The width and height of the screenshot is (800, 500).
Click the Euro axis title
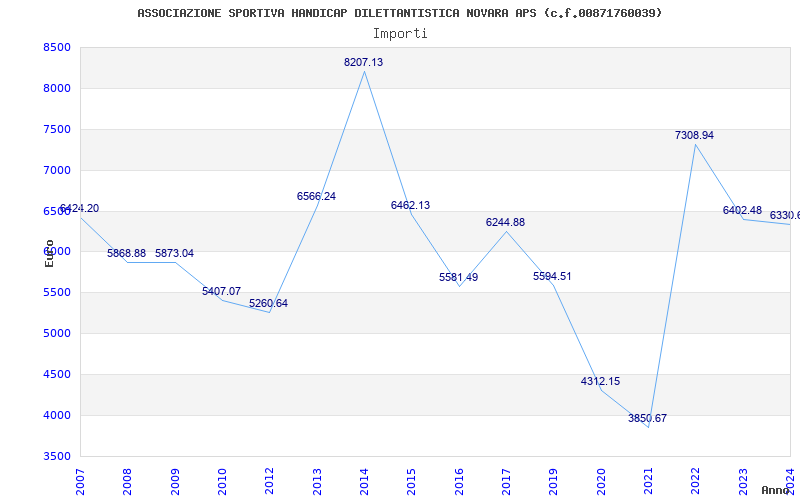click(x=49, y=253)
